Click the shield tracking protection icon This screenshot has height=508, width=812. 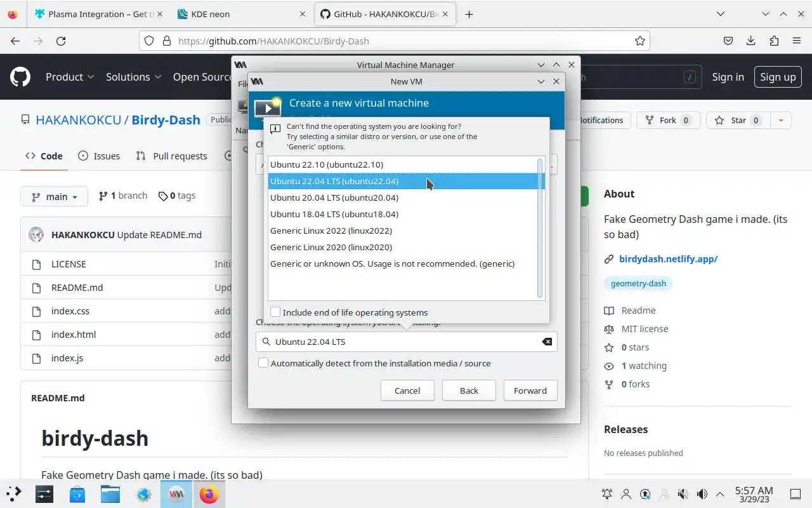(x=149, y=41)
